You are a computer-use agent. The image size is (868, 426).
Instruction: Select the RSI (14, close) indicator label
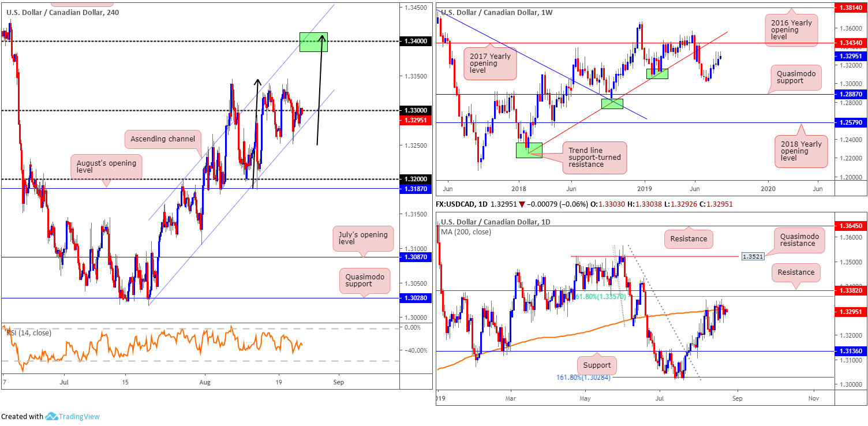[x=29, y=332]
